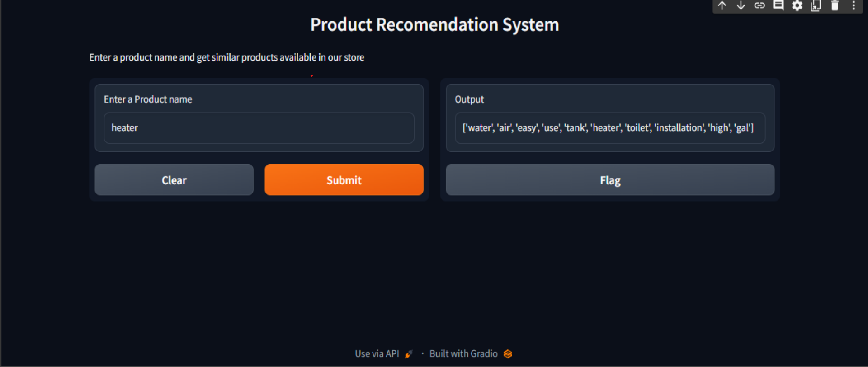Click the rocket icon next to Use via API
The width and height of the screenshot is (868, 367).
point(409,354)
